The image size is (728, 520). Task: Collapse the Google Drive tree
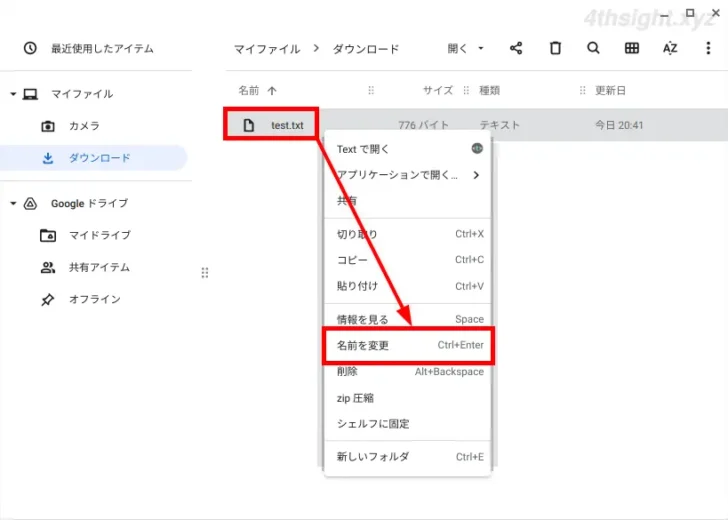click(13, 203)
